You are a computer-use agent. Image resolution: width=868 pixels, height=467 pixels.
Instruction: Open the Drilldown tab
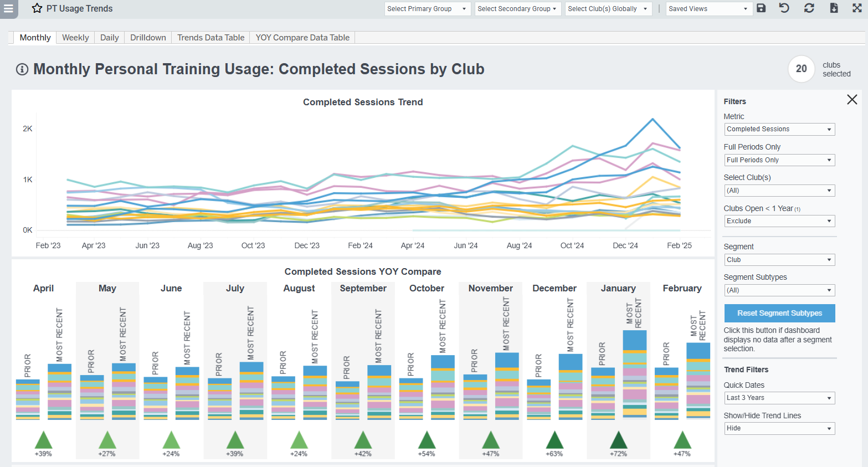148,37
